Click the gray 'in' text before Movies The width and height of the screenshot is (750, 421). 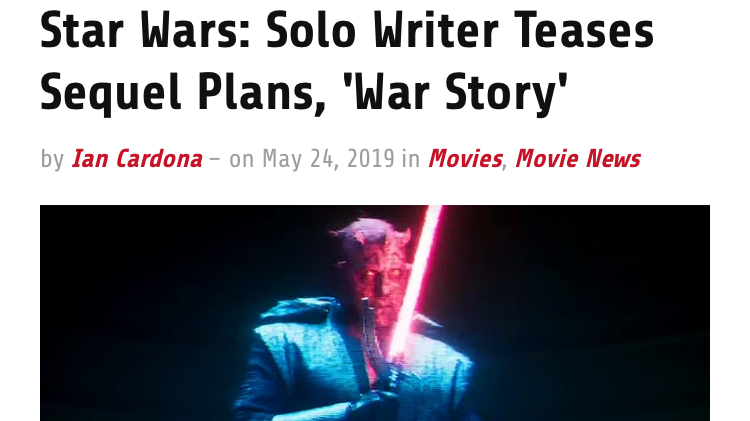tap(411, 159)
